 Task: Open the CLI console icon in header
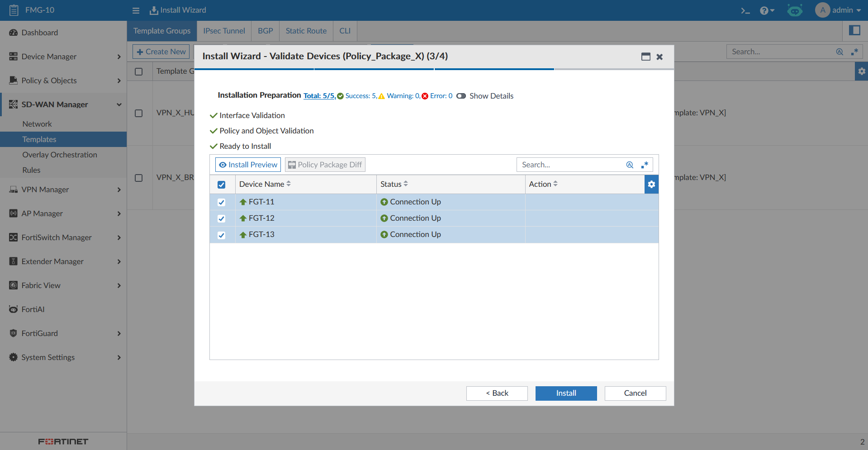tap(745, 10)
